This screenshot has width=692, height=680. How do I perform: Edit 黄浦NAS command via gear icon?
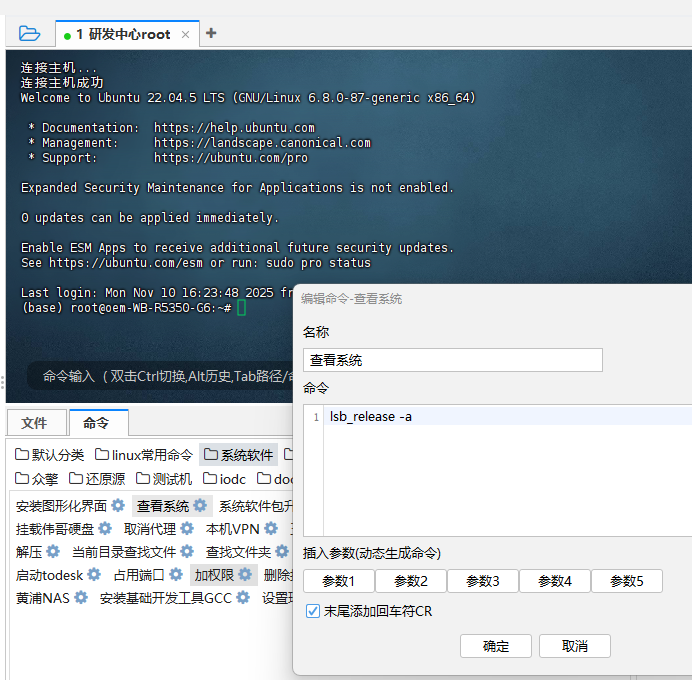tap(81, 598)
